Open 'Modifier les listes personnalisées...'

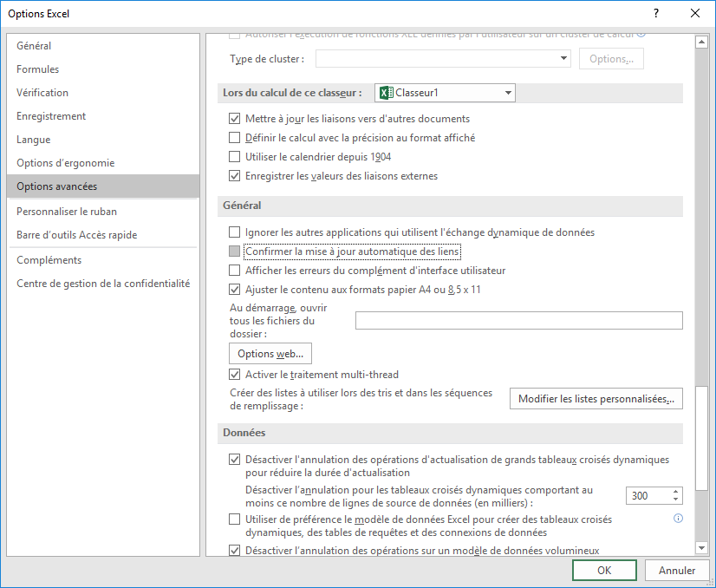(596, 399)
